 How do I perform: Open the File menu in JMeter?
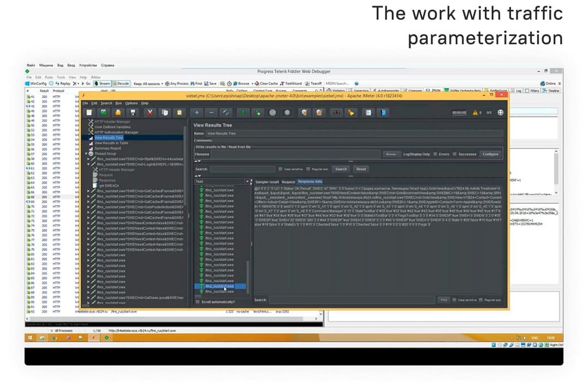click(x=86, y=103)
